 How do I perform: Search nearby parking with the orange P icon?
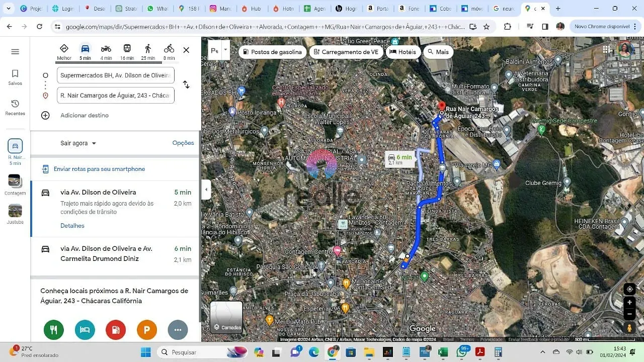[x=147, y=330]
